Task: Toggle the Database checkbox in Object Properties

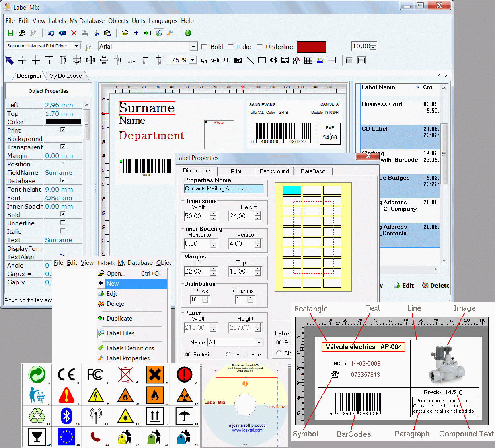Action: [x=63, y=180]
